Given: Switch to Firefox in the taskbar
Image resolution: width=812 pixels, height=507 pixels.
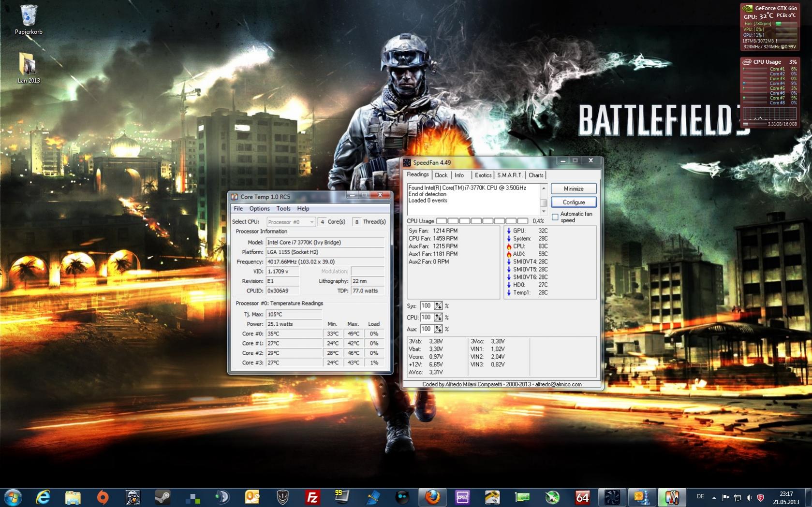Looking at the screenshot, I should click(x=432, y=497).
